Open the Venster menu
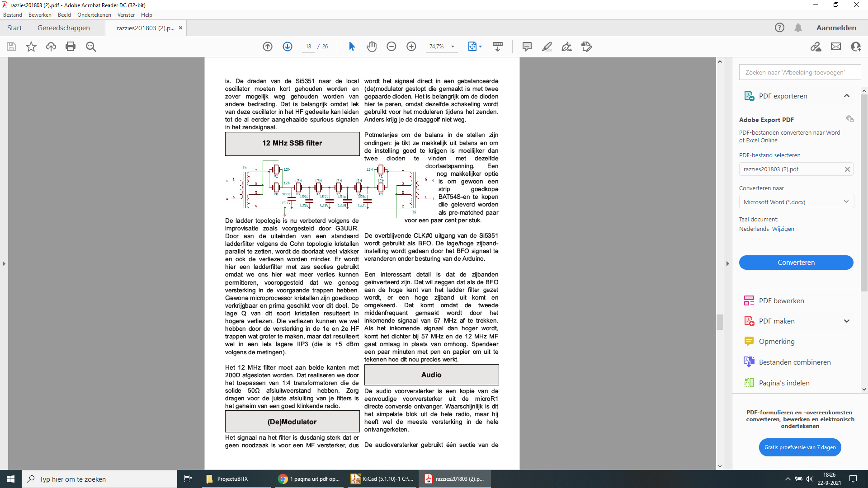The width and height of the screenshot is (868, 488). [x=126, y=15]
